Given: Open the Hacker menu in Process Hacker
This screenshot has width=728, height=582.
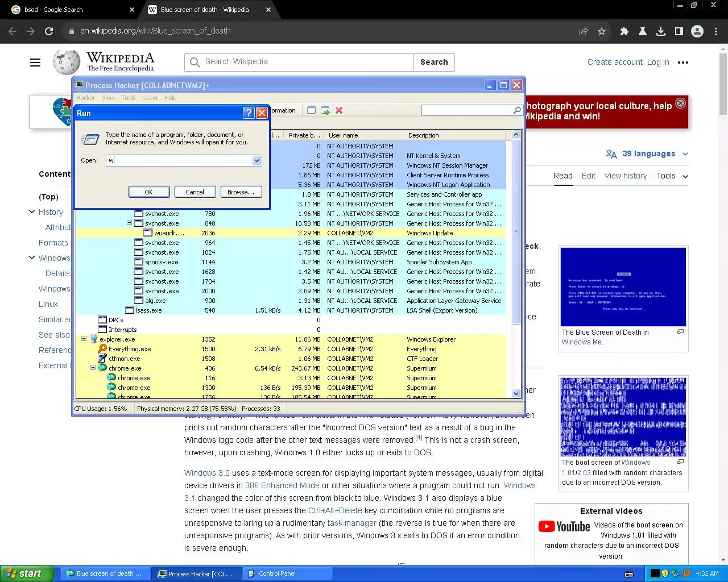Looking at the screenshot, I should click(x=86, y=98).
